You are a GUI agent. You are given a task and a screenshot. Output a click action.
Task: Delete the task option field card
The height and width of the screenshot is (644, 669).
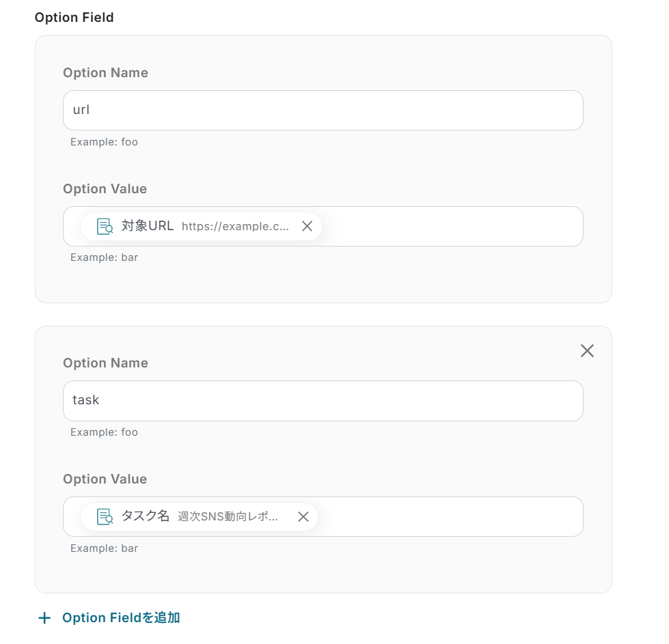coord(587,351)
